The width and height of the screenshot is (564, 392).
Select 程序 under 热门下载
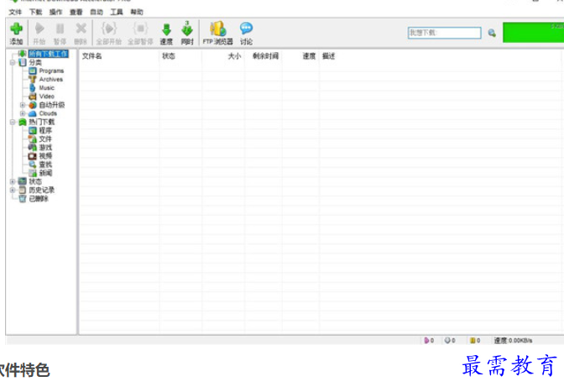click(40, 131)
